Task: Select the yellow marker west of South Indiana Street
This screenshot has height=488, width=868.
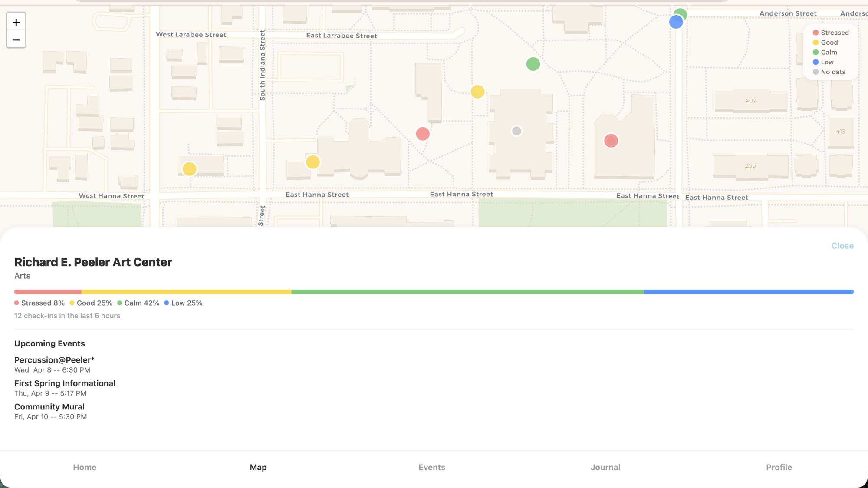Action: point(189,169)
